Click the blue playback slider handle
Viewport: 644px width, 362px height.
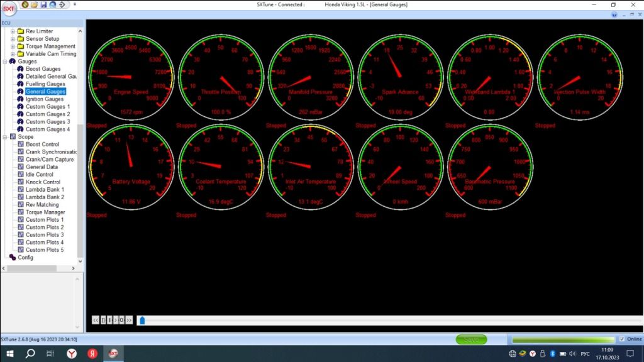point(142,321)
